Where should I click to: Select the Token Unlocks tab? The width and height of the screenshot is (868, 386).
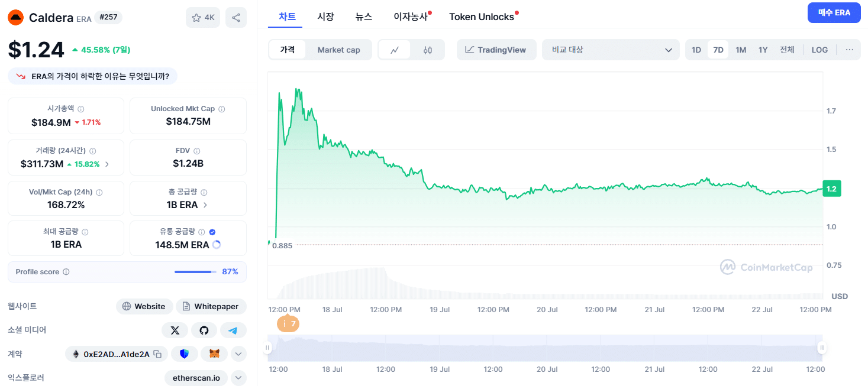482,17
